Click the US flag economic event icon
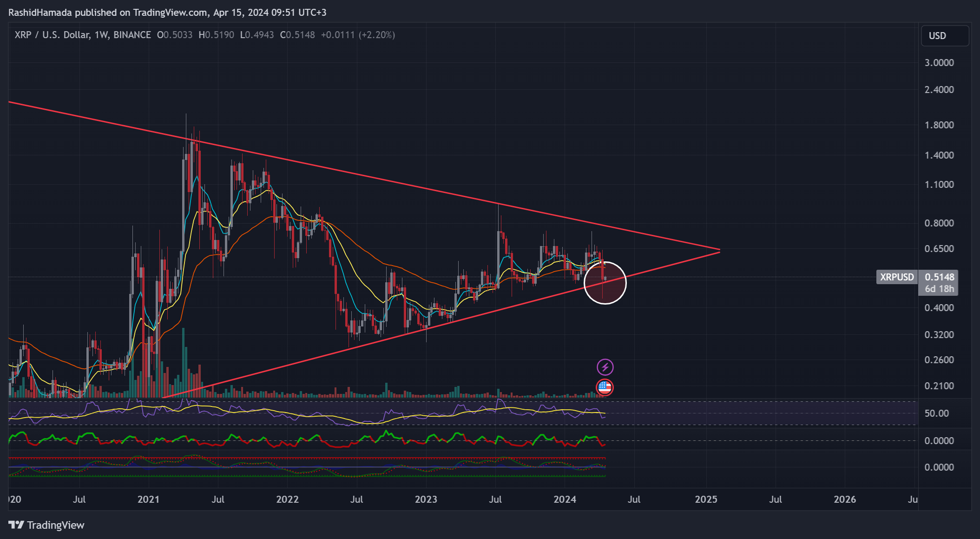The height and width of the screenshot is (539, 980). (x=605, y=387)
